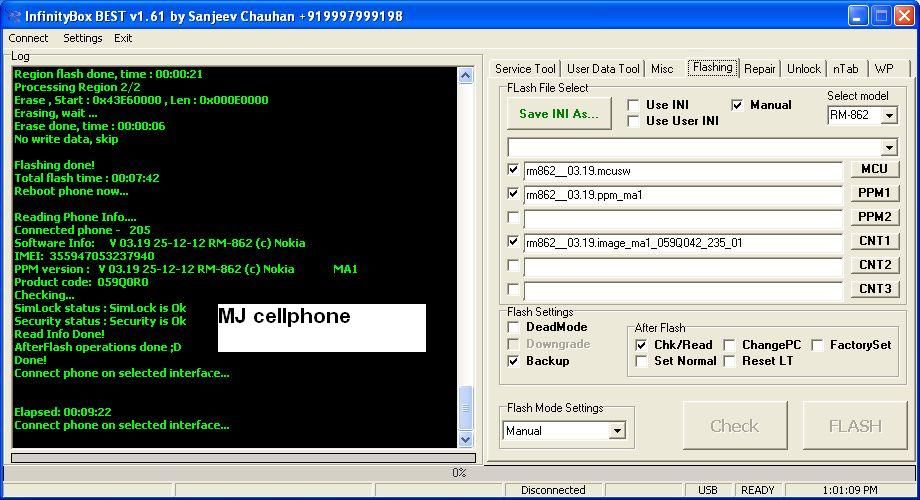The image size is (920, 500).
Task: Uncheck the Backup checkbox
Action: click(x=514, y=361)
